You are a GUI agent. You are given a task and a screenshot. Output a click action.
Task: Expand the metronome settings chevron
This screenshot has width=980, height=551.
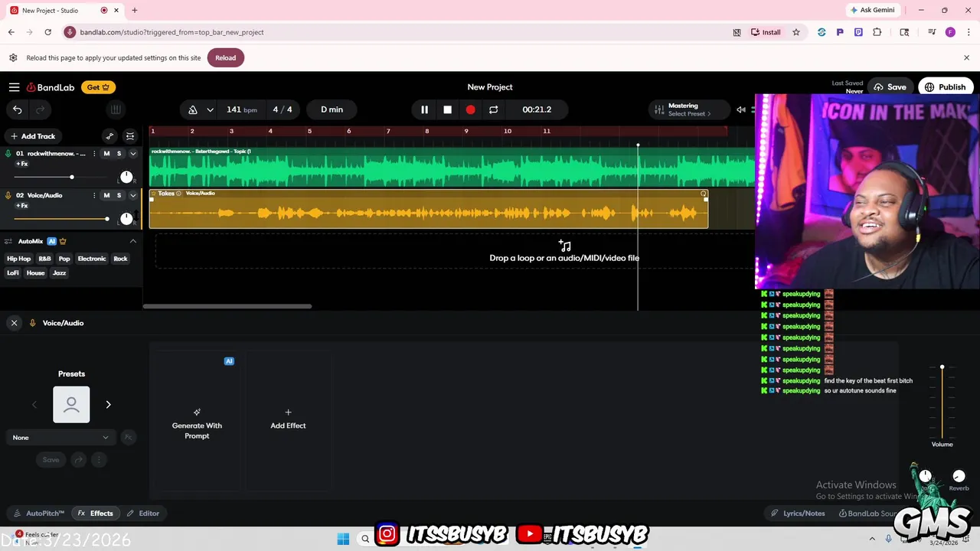[210, 109]
